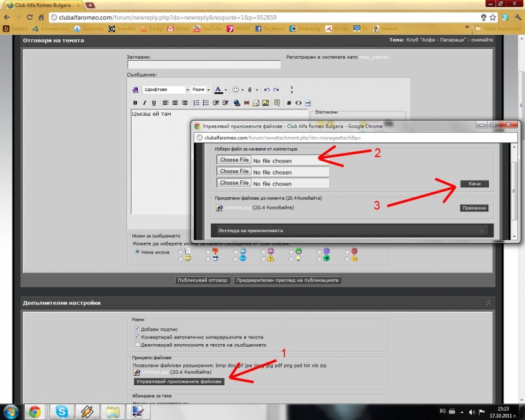Apply underline with the U icon

(154, 102)
